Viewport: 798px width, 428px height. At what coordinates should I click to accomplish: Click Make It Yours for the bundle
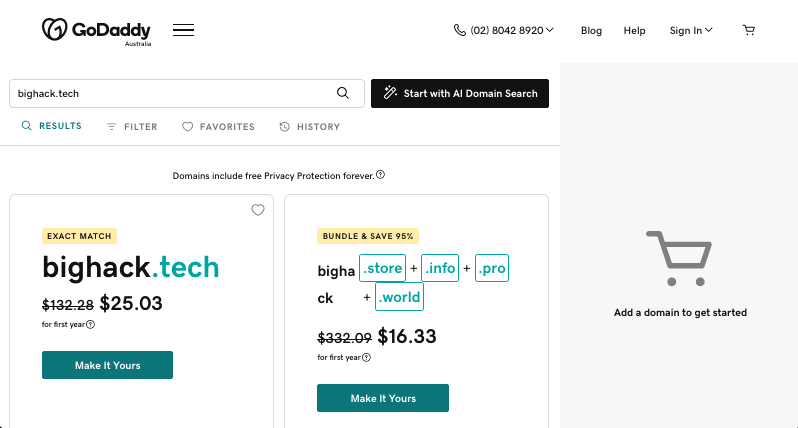(383, 398)
